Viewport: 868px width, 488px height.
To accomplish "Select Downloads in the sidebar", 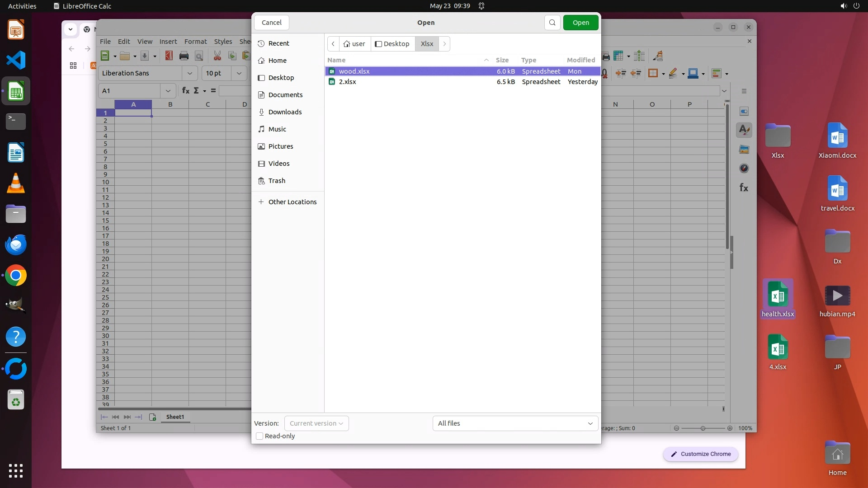I will (x=285, y=112).
